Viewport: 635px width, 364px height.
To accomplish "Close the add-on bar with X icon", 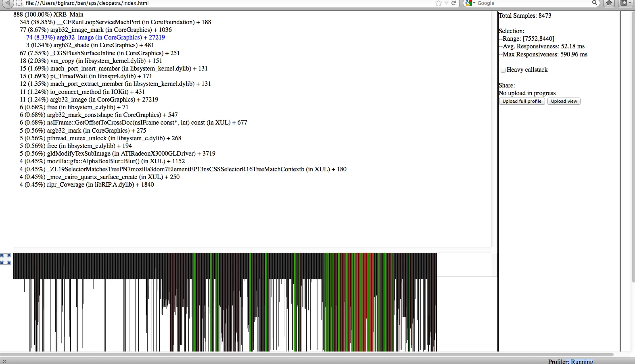I will tap(4, 362).
